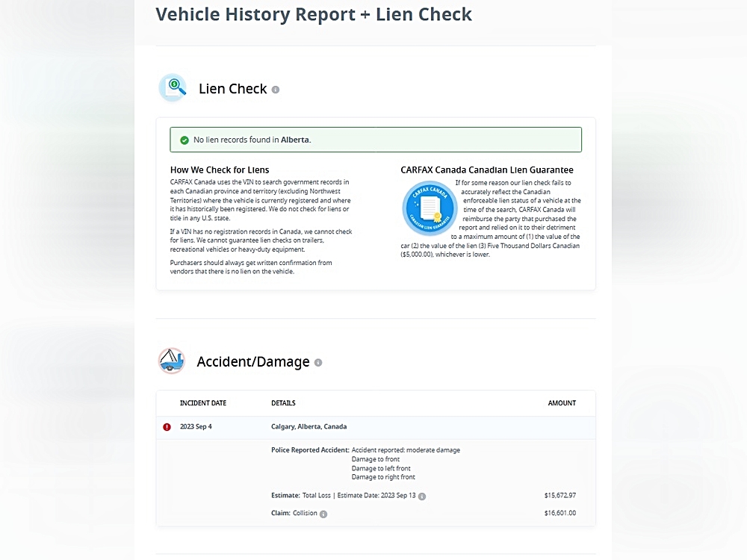
Task: Click the 'How We Check for Liens' heading
Action: pos(220,170)
